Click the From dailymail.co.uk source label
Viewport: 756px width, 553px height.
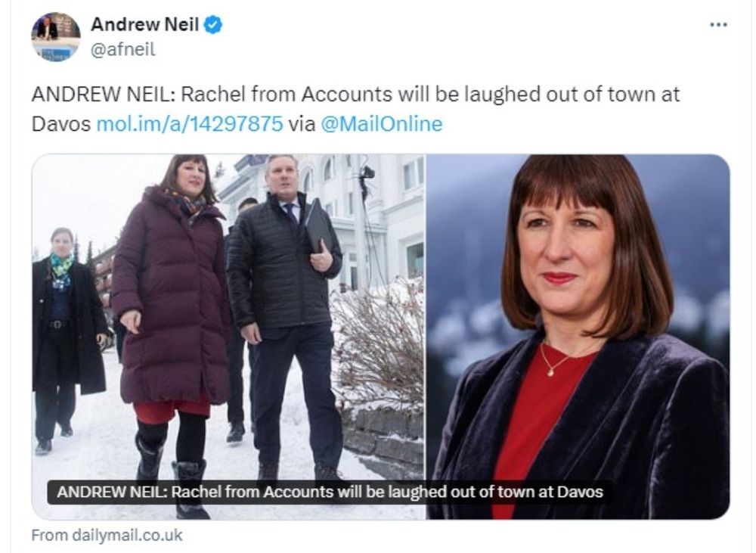(107, 535)
